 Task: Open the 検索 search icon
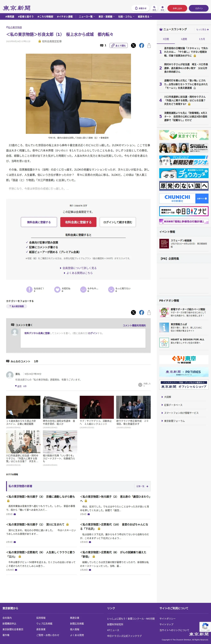(154, 8)
